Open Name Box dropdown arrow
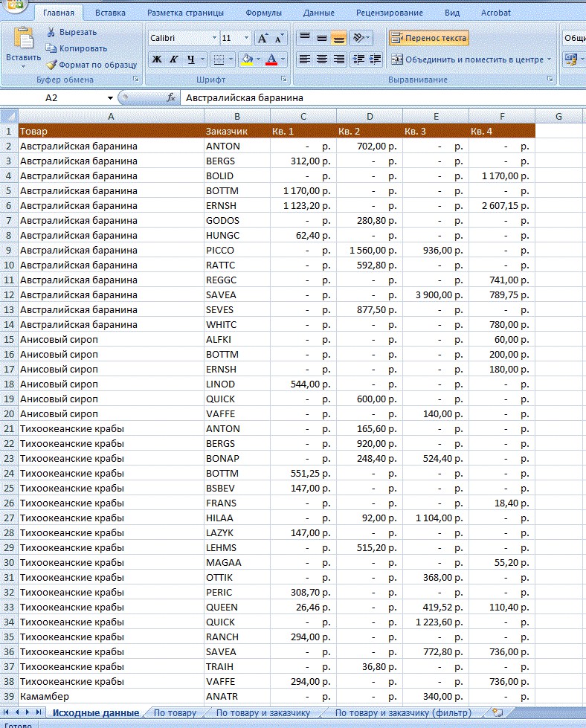The width and height of the screenshot is (586, 728). (110, 98)
